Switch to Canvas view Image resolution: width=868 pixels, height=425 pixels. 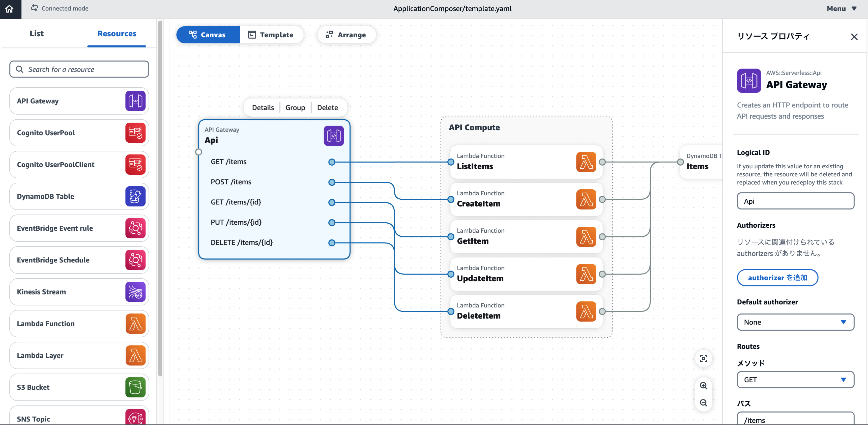click(208, 35)
